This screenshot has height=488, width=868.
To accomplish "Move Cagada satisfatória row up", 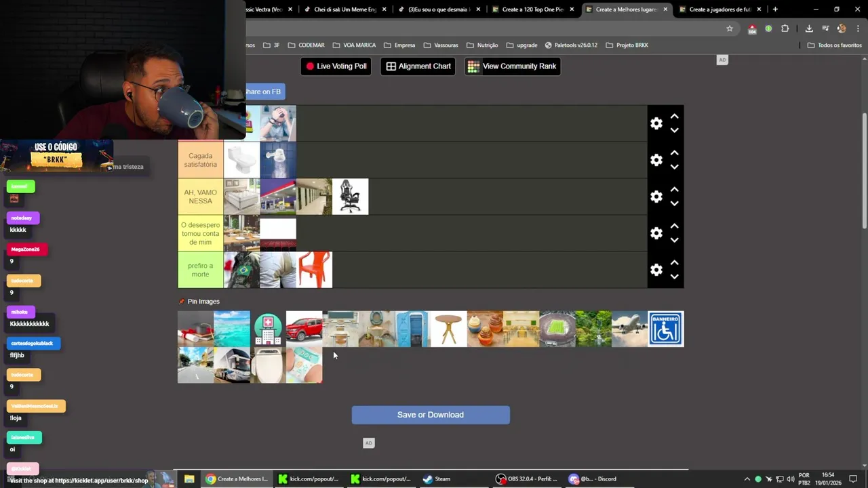I will click(x=674, y=153).
